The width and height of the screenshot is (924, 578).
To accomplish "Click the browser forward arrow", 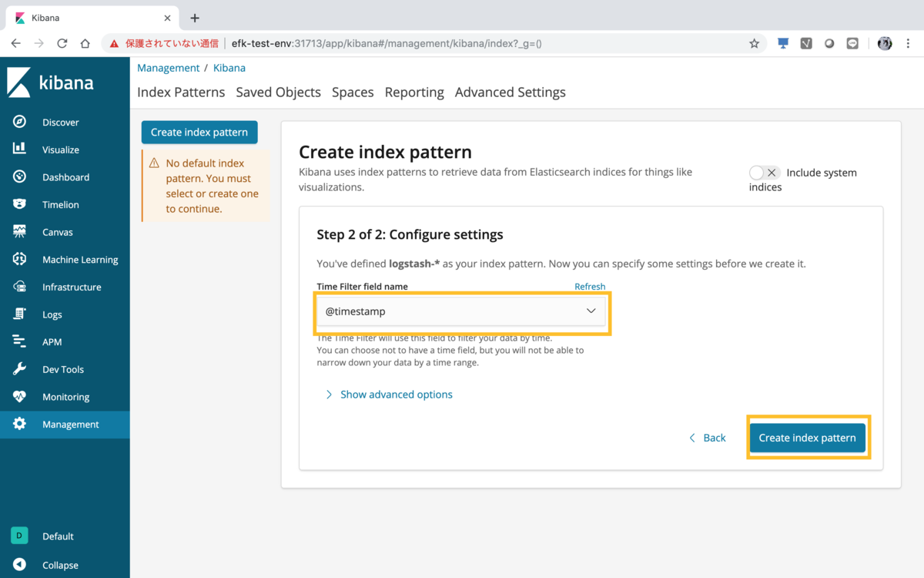I will coord(39,44).
